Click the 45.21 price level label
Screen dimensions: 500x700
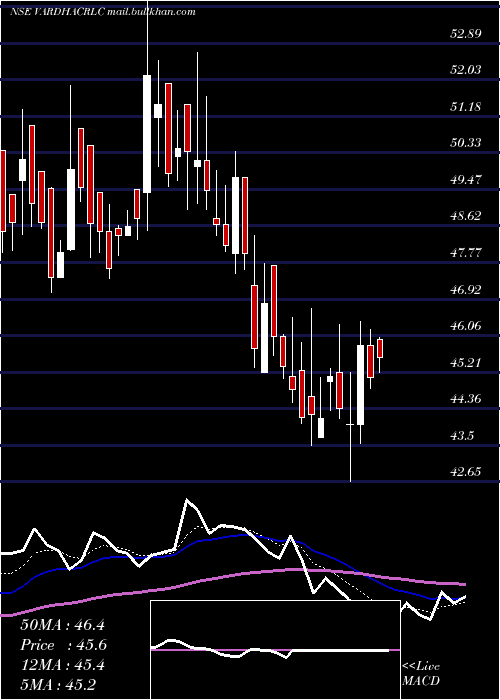pos(465,362)
